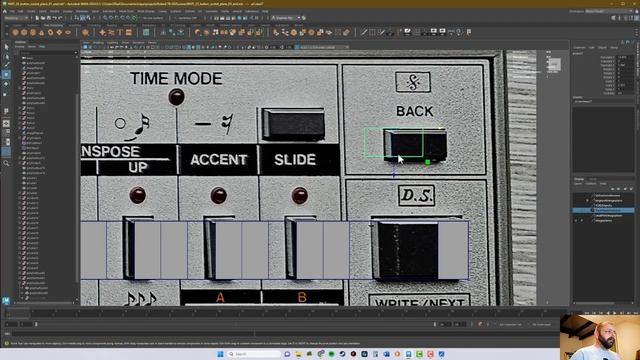This screenshot has height=360, width=640.
Task: Create a polygon sphere from the shelf
Action: pyautogui.click(x=15, y=32)
